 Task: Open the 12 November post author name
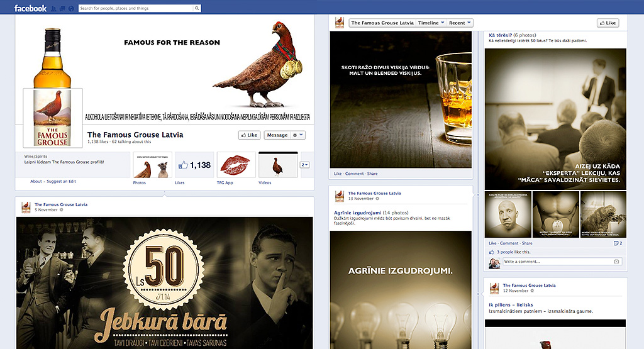coord(529,285)
